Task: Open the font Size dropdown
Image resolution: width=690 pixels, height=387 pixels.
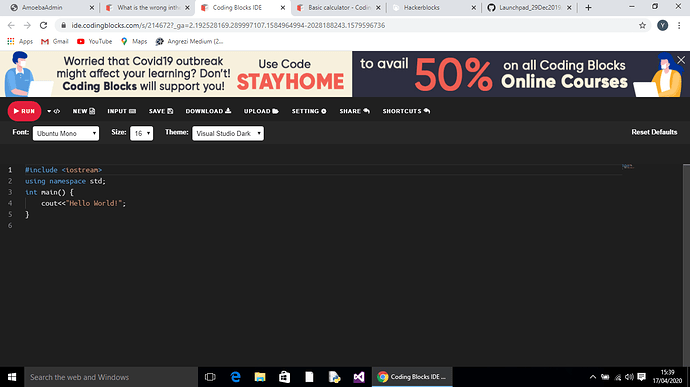Action: click(141, 133)
